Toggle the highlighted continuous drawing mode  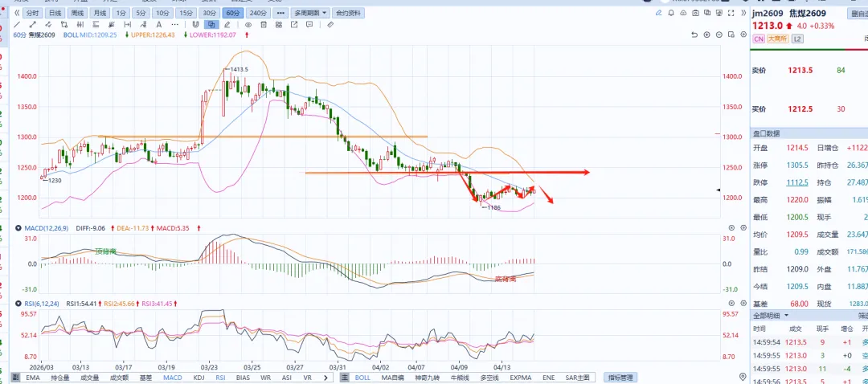point(211,24)
